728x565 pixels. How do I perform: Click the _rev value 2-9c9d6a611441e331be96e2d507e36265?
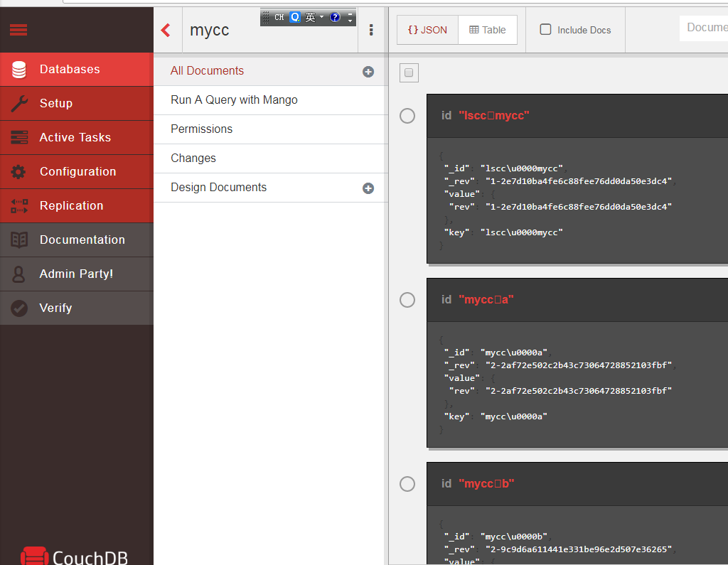click(579, 549)
